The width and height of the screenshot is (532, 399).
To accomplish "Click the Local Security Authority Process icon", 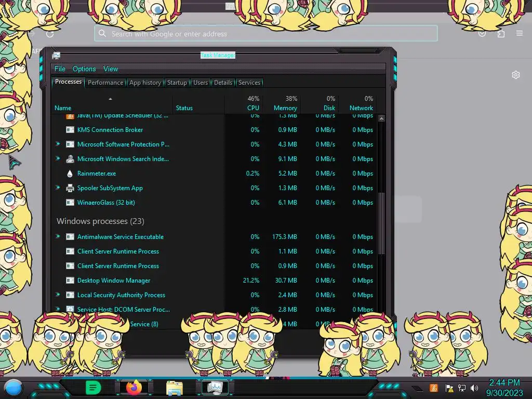I will click(x=70, y=295).
